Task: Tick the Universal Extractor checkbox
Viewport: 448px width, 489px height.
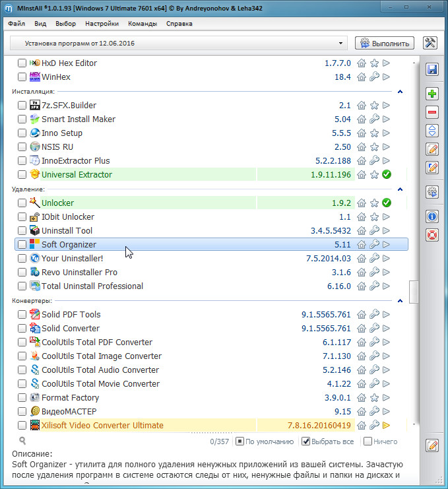Action: tap(22, 175)
